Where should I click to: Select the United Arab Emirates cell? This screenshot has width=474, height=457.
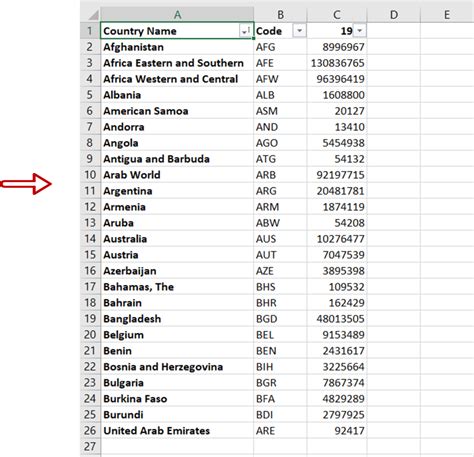coord(177,431)
